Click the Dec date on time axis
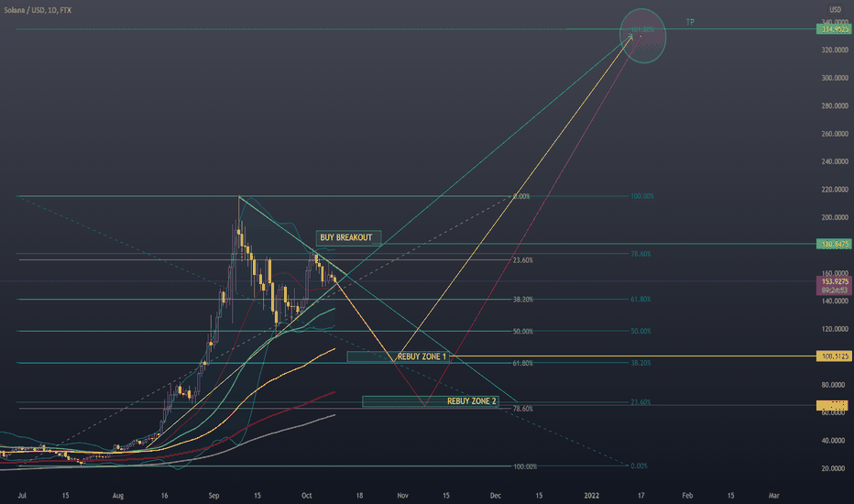This screenshot has height=504, width=854. [495, 495]
